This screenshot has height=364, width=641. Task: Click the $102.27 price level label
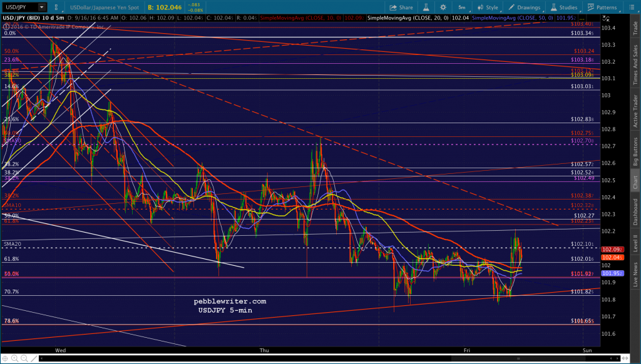pos(584,215)
